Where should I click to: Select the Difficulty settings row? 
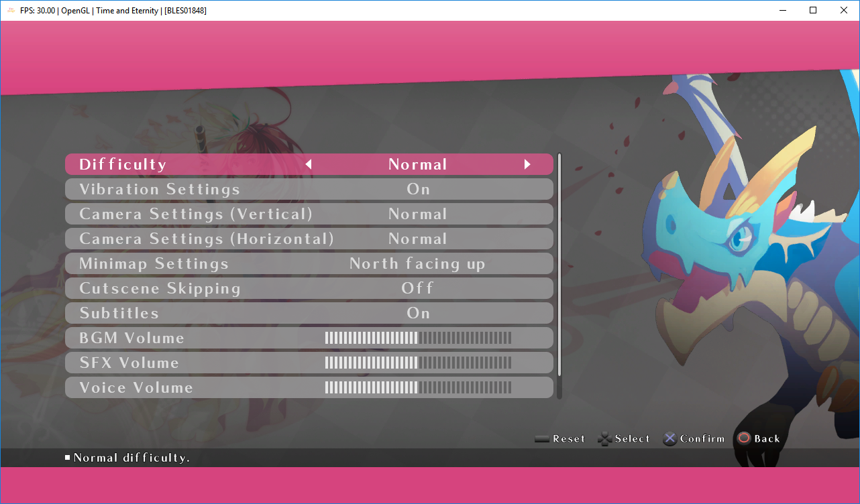tap(309, 164)
